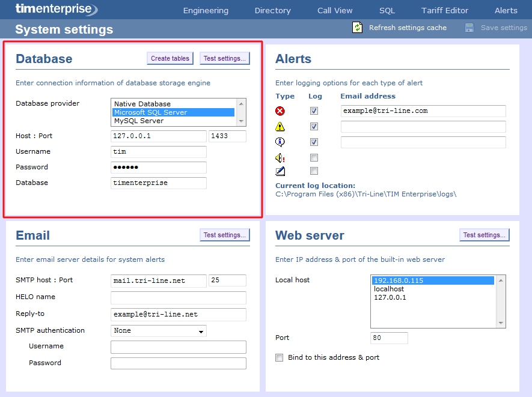Click the blue information alert type icon

pos(280,142)
